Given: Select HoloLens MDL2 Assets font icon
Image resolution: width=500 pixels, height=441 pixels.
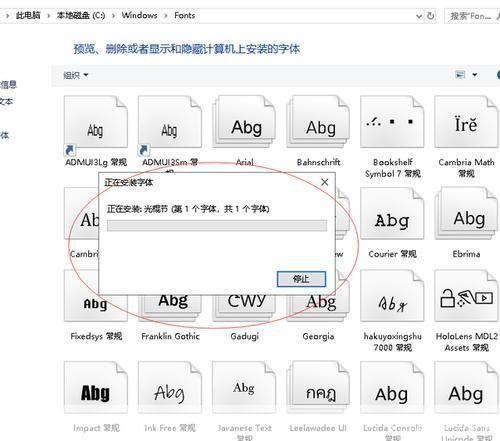Looking at the screenshot, I should point(466,296).
